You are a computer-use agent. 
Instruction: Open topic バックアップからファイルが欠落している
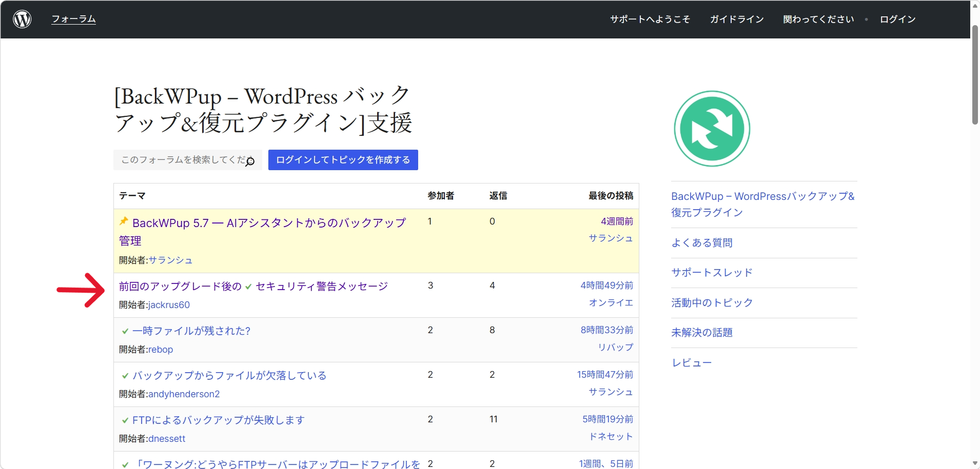pos(229,375)
